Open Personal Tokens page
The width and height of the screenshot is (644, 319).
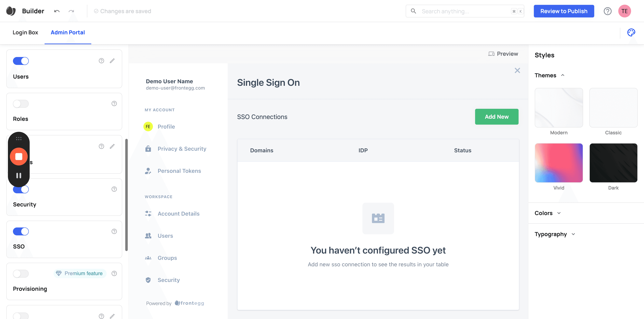(x=179, y=171)
